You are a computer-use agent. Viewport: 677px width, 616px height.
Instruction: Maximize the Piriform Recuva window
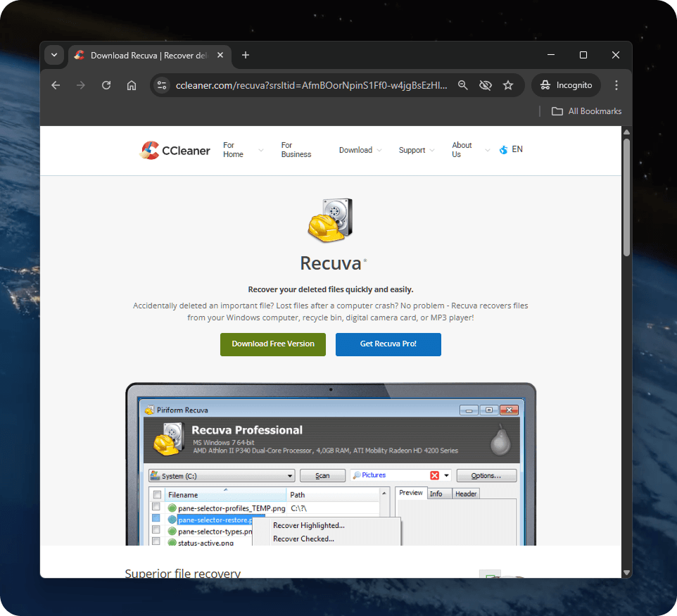[x=489, y=410]
